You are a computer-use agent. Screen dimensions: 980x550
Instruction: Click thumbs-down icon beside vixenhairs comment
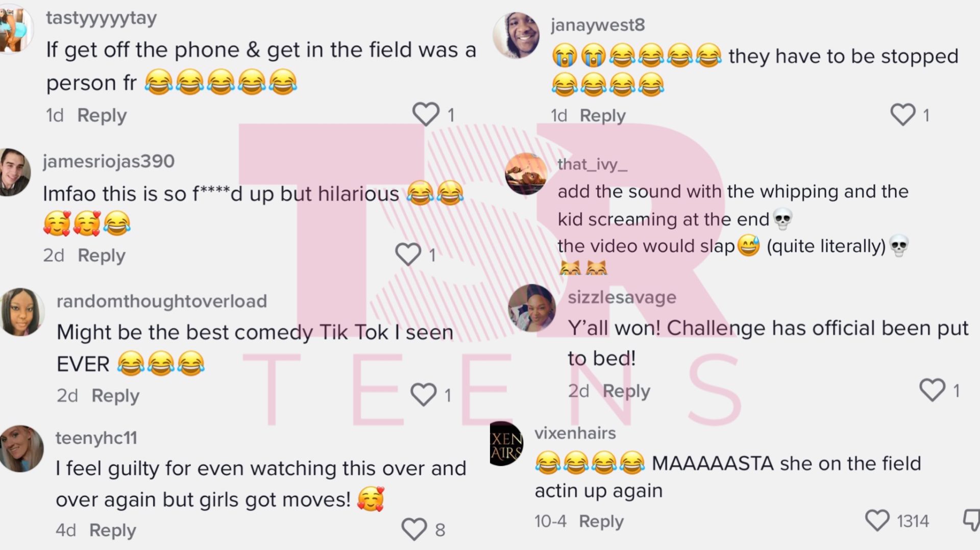(x=971, y=520)
